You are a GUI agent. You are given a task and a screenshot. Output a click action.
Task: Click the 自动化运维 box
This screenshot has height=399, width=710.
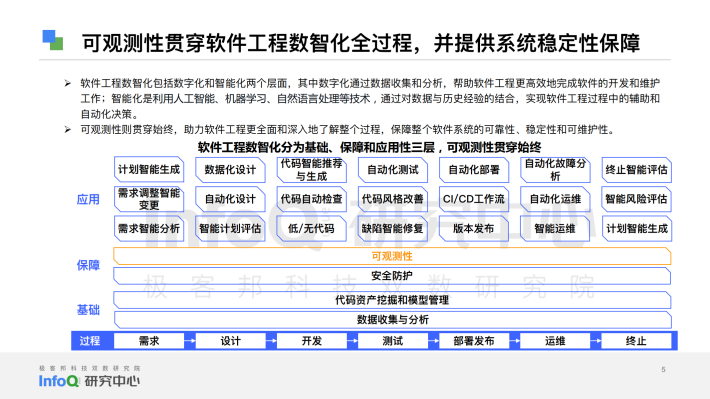[555, 199]
